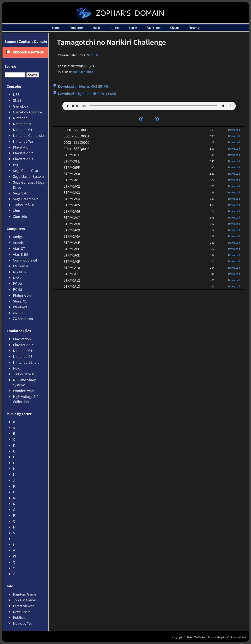Open NES console link

16,95
